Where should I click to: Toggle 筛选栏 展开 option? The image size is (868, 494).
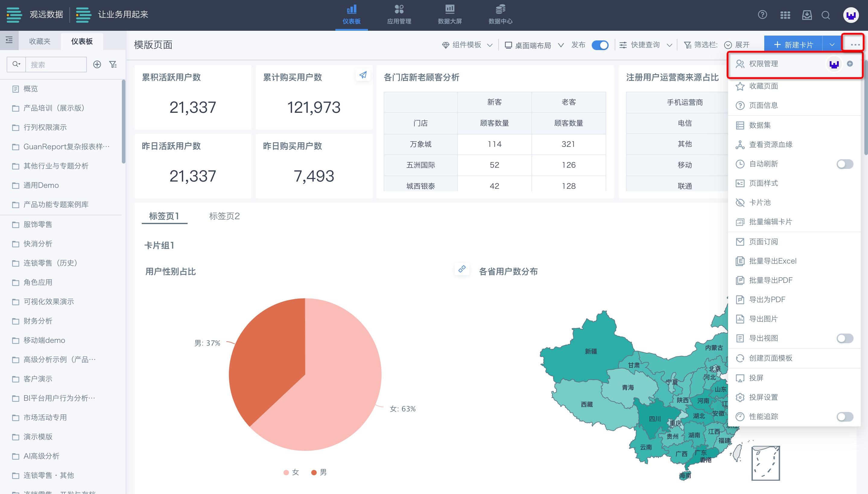pos(737,45)
